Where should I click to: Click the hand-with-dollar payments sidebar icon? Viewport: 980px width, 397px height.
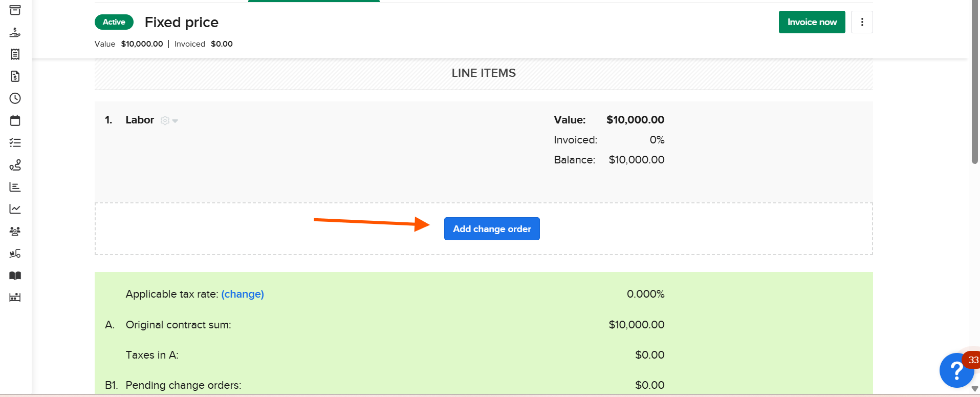pyautogui.click(x=15, y=33)
